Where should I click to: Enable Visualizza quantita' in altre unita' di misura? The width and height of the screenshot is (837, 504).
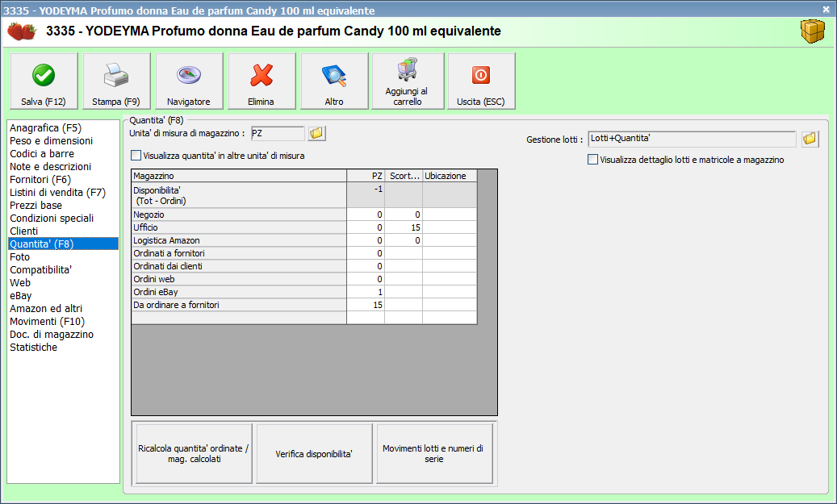(x=136, y=155)
